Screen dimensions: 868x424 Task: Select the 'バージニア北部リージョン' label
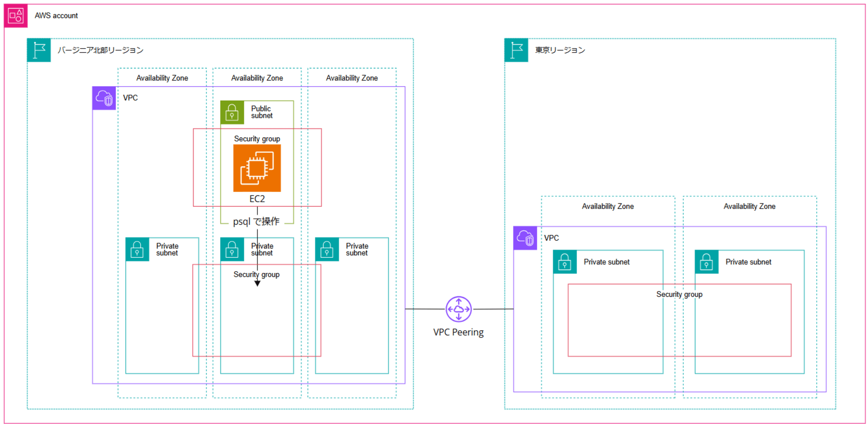[101, 50]
